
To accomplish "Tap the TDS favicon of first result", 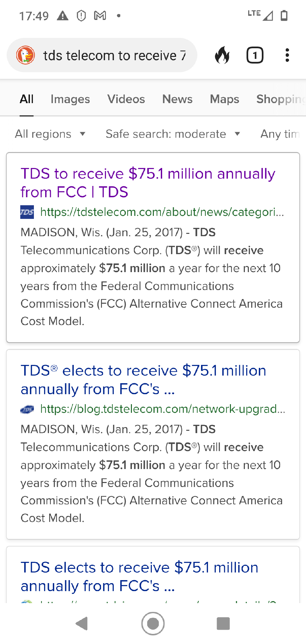I will 27,212.
